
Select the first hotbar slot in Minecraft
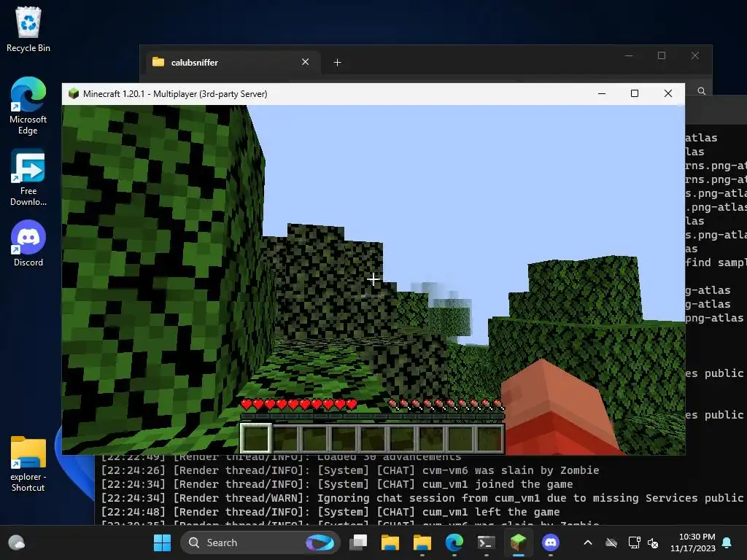256,438
